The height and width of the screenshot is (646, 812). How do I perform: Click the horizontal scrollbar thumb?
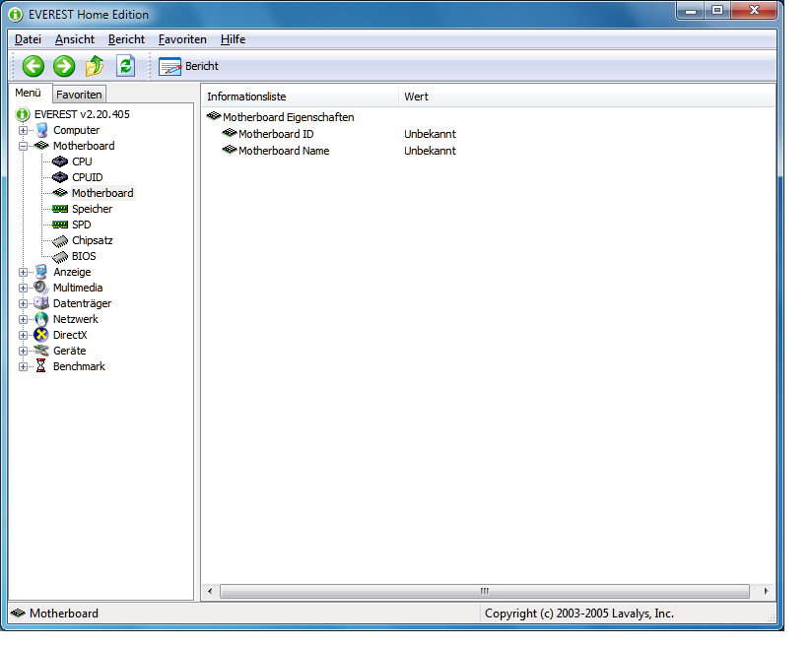coord(485,591)
